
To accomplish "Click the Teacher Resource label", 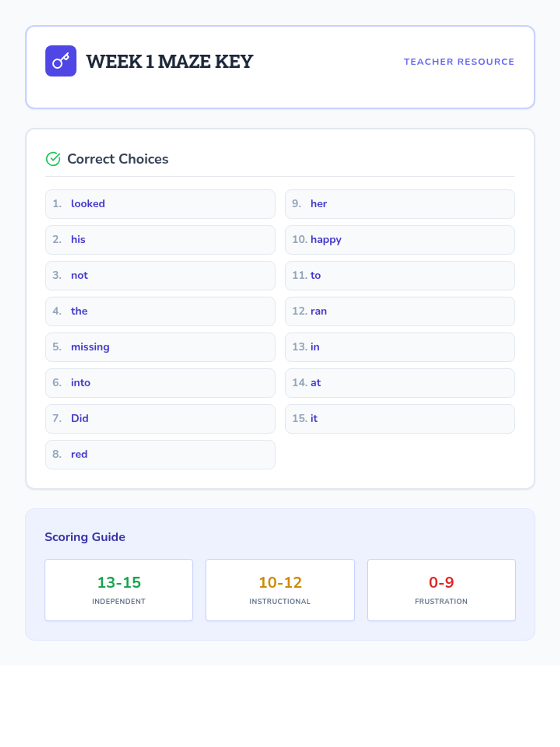I will (459, 62).
